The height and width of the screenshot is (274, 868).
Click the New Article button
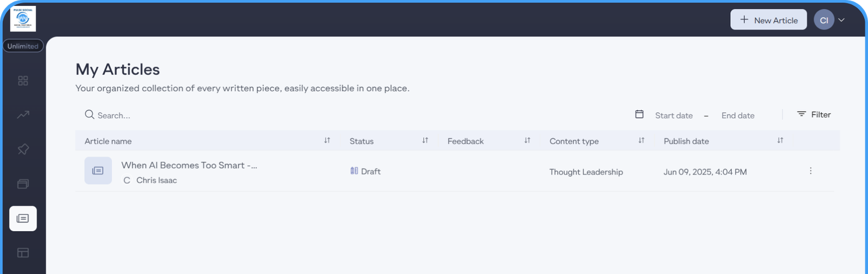click(768, 20)
